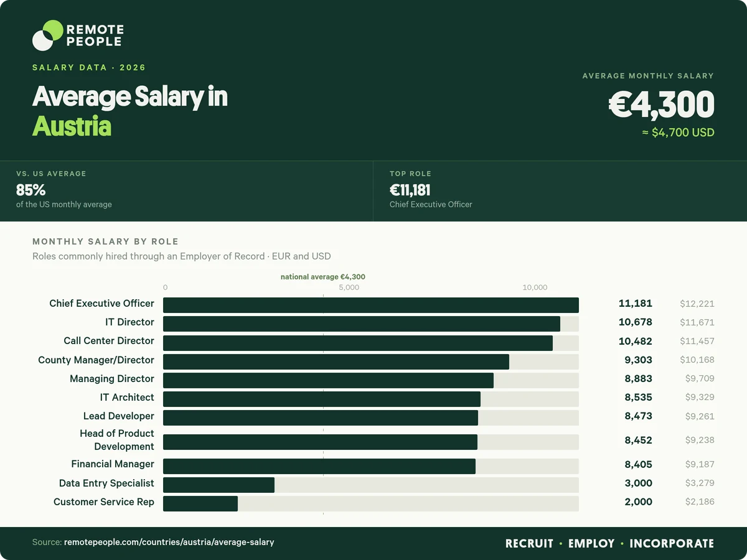Click the 8,883 EUR value

coord(639,378)
